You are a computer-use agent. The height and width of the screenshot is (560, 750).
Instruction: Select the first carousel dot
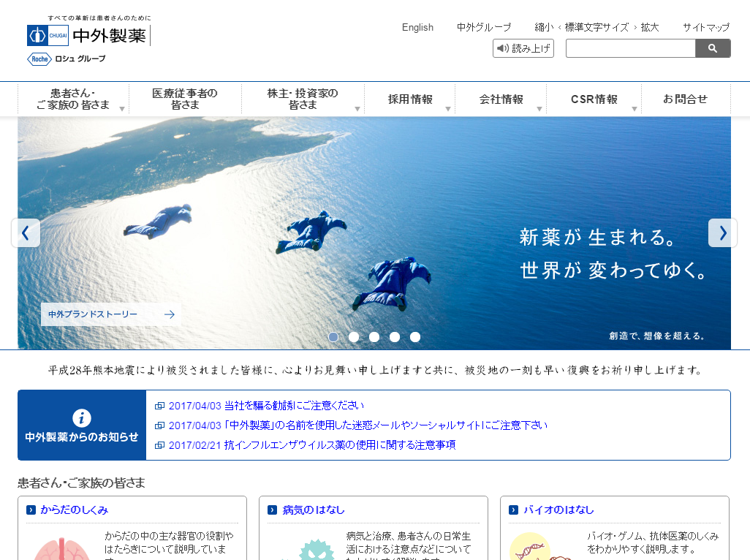tap(333, 337)
